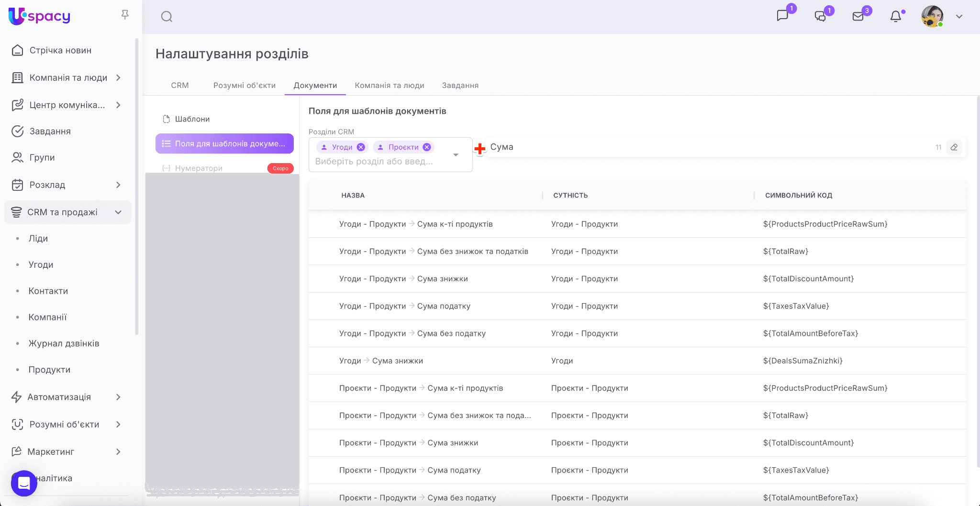Pin the sidebar with pin icon
The width and height of the screenshot is (980, 506).
coord(125,15)
